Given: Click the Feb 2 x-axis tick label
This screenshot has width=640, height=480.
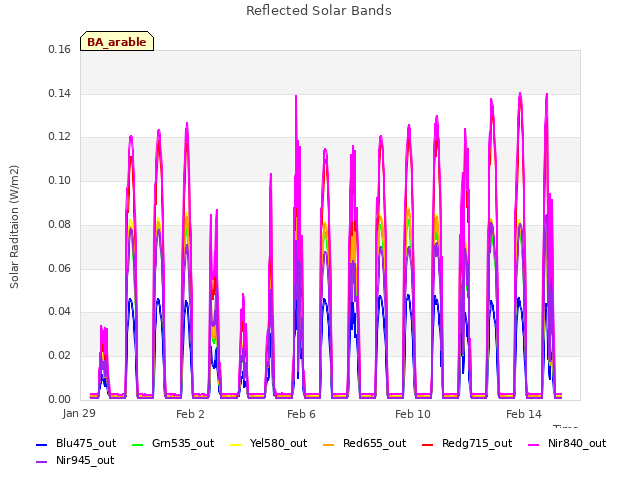Looking at the screenshot, I should (x=190, y=414).
